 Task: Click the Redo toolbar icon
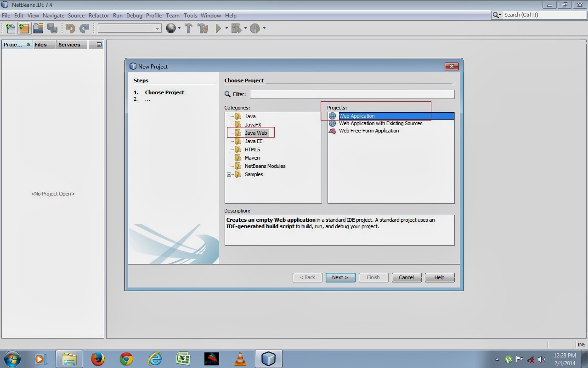pos(84,29)
